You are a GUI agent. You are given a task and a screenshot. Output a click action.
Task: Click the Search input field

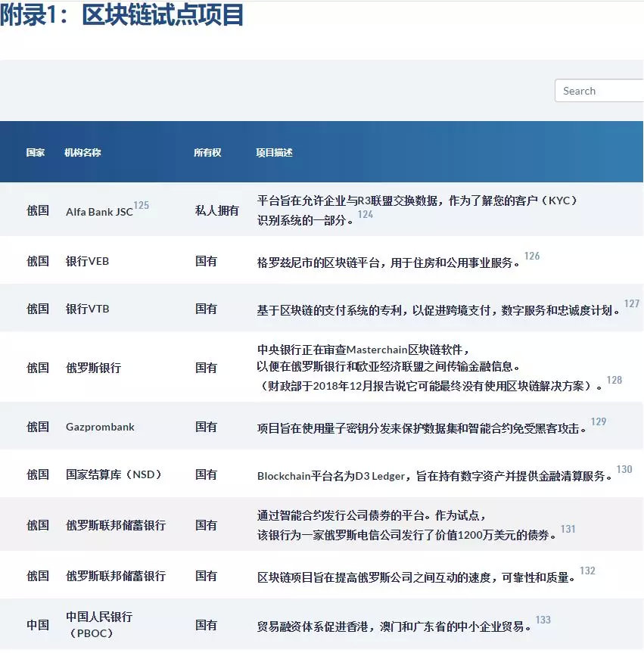point(599,90)
